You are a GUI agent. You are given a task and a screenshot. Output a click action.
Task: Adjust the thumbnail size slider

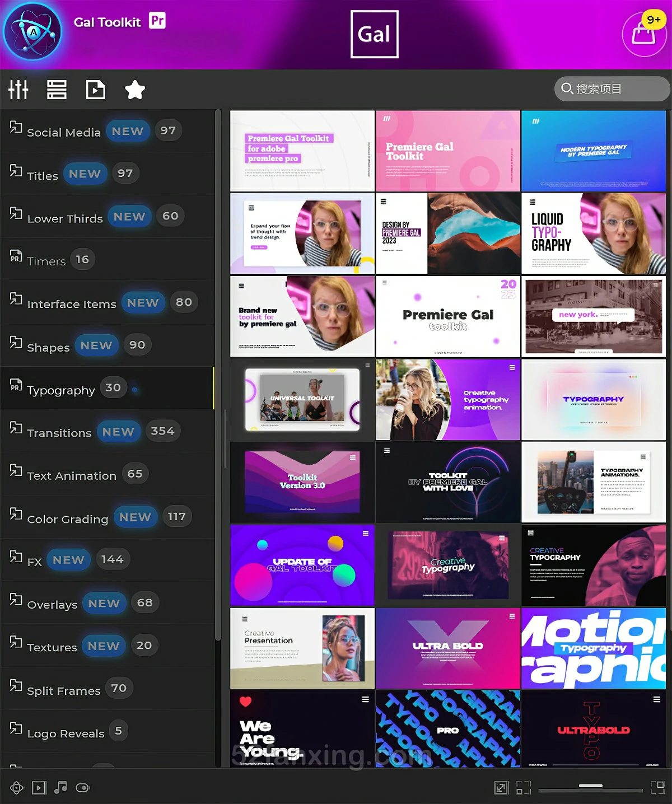pos(591,788)
